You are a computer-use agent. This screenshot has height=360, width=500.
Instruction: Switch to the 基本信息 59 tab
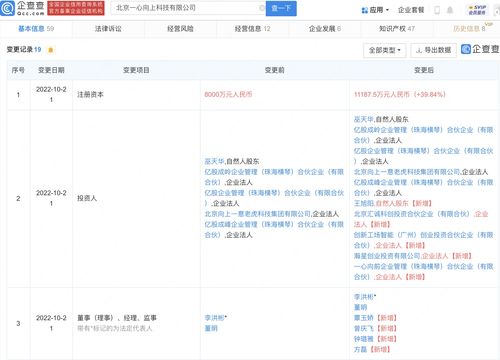click(x=36, y=29)
